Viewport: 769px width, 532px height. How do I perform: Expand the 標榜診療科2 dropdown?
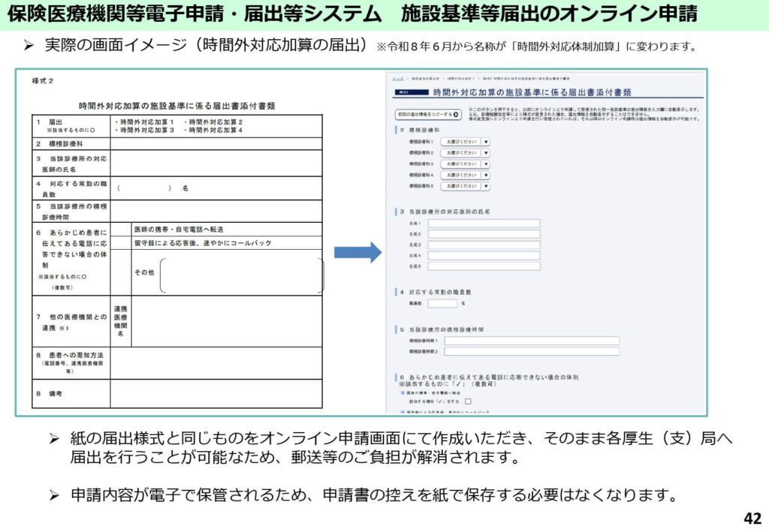[465, 152]
